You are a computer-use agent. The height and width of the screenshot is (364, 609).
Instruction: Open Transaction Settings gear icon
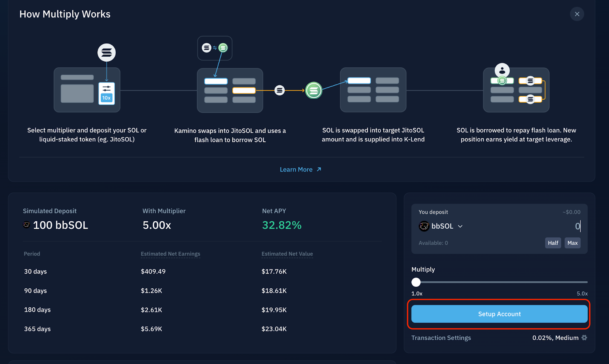click(584, 338)
